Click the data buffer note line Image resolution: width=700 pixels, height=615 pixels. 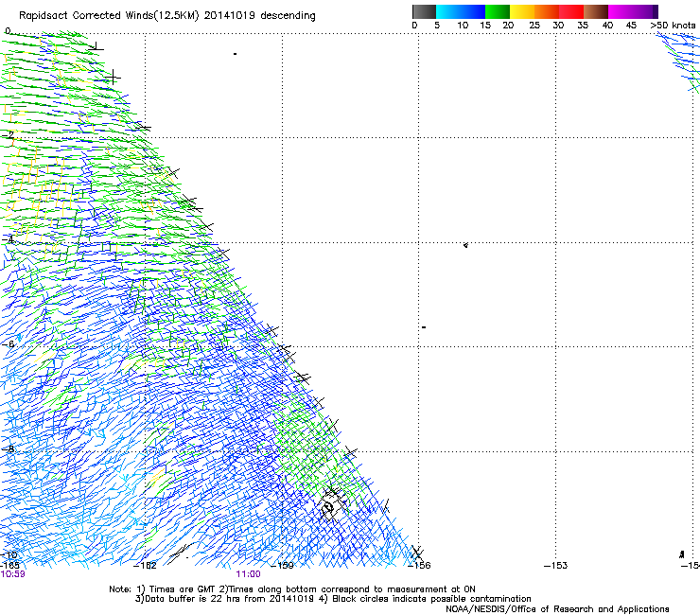tap(333, 599)
